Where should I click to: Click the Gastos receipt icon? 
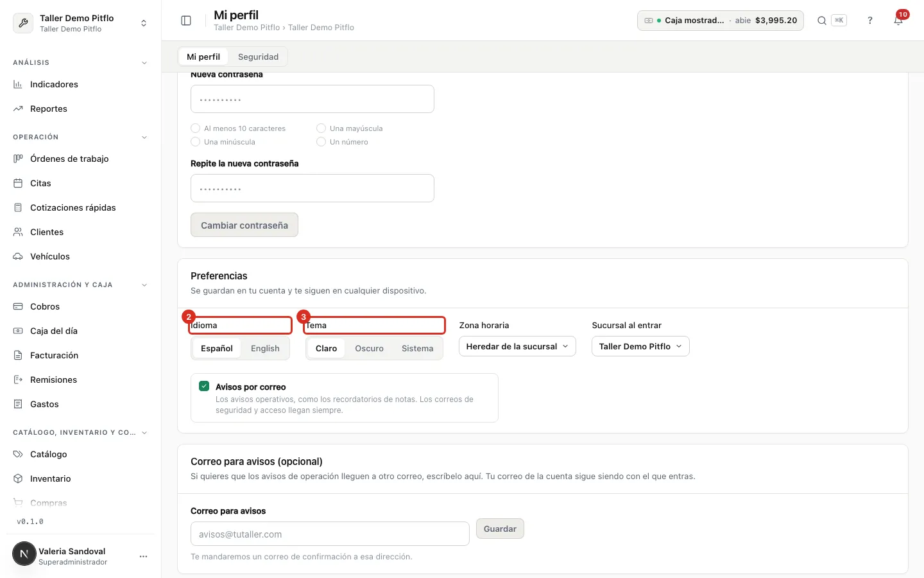pyautogui.click(x=18, y=404)
